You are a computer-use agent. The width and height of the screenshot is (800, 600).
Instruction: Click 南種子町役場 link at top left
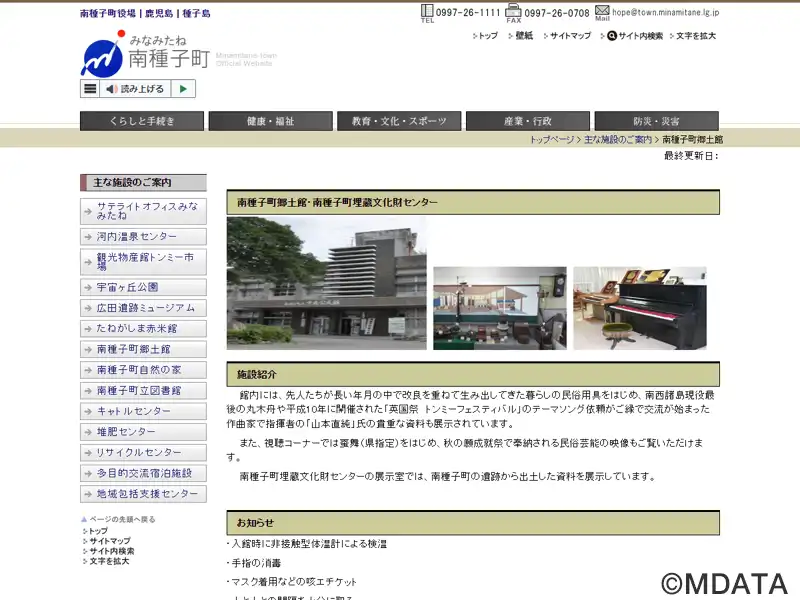tap(108, 13)
